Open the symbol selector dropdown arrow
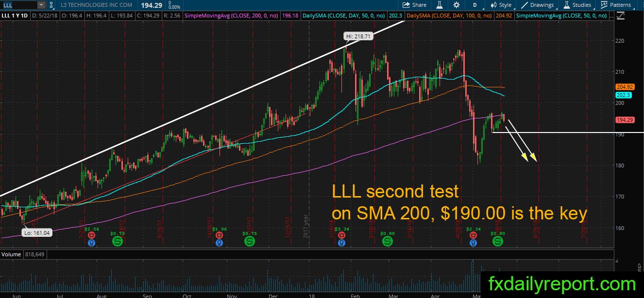The image size is (644, 298). point(41,5)
